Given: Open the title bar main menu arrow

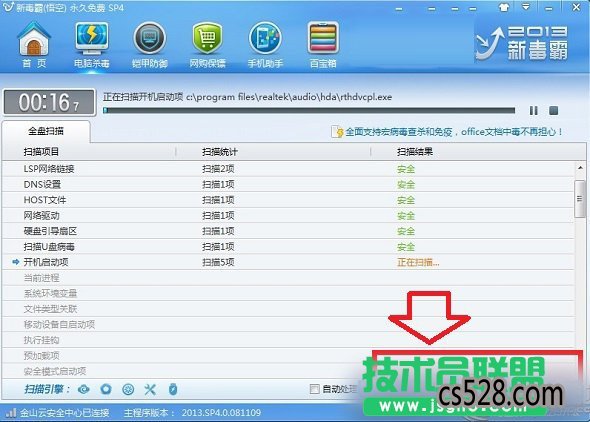Looking at the screenshot, I should coord(526,7).
